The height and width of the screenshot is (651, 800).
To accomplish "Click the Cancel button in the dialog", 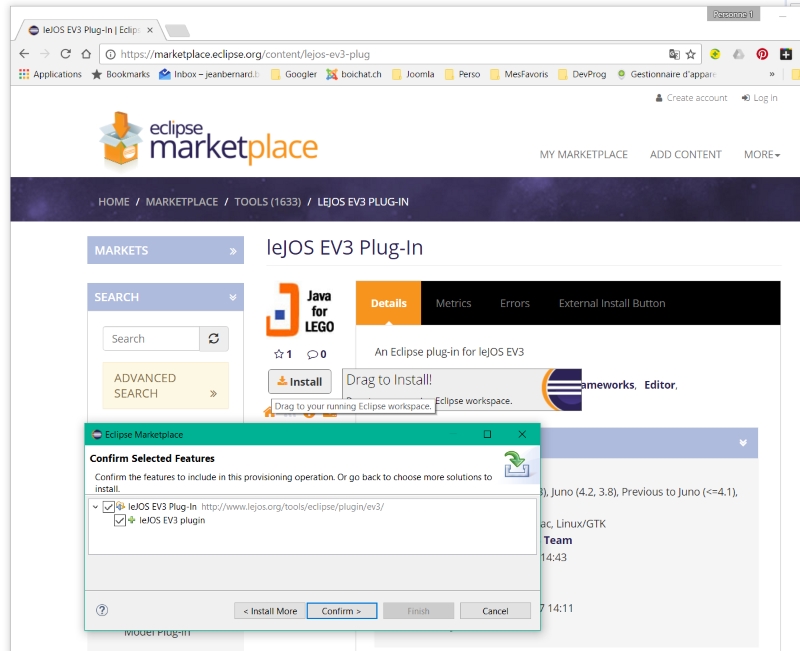I will 495,611.
